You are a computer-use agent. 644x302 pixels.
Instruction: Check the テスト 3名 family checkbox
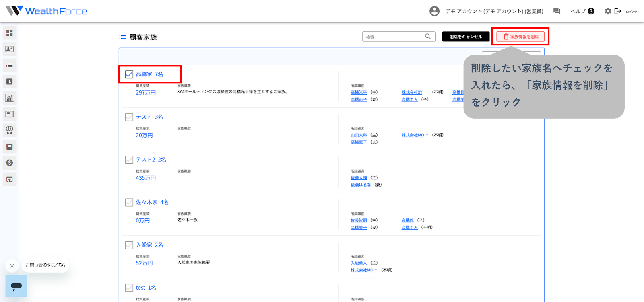(x=129, y=117)
